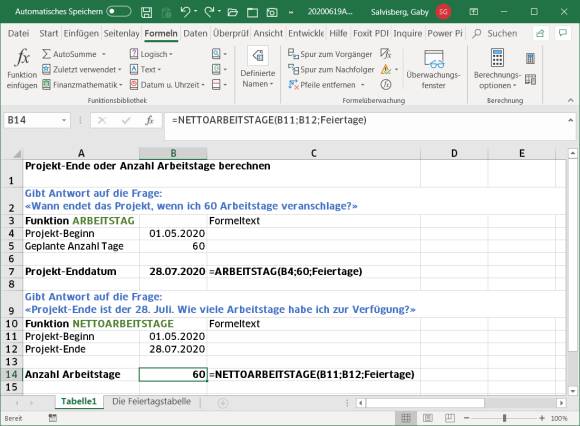The width and height of the screenshot is (580, 426).
Task: Open Datum u. Uhrzeit functions
Action: pyautogui.click(x=167, y=85)
